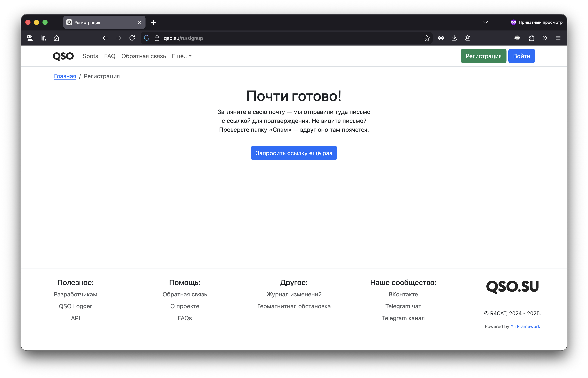This screenshot has height=378, width=588.
Task: Click the home icon in toolbar
Action: [56, 38]
